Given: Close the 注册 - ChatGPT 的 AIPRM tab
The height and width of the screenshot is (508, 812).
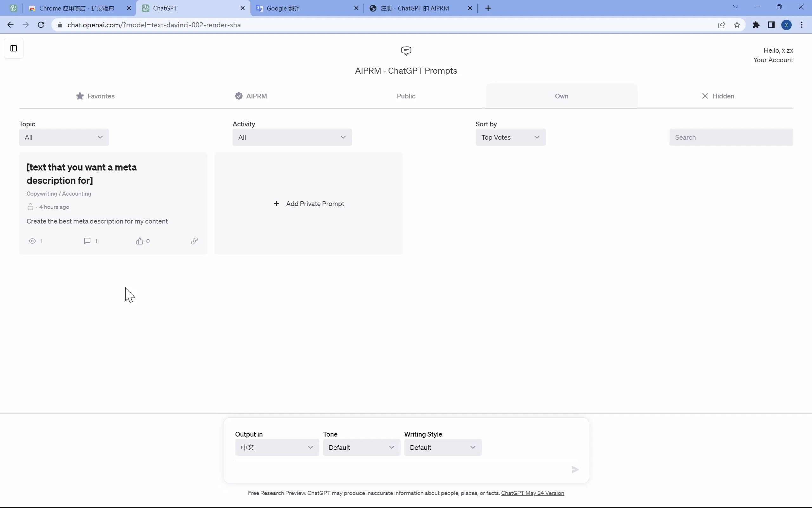Looking at the screenshot, I should tap(470, 8).
